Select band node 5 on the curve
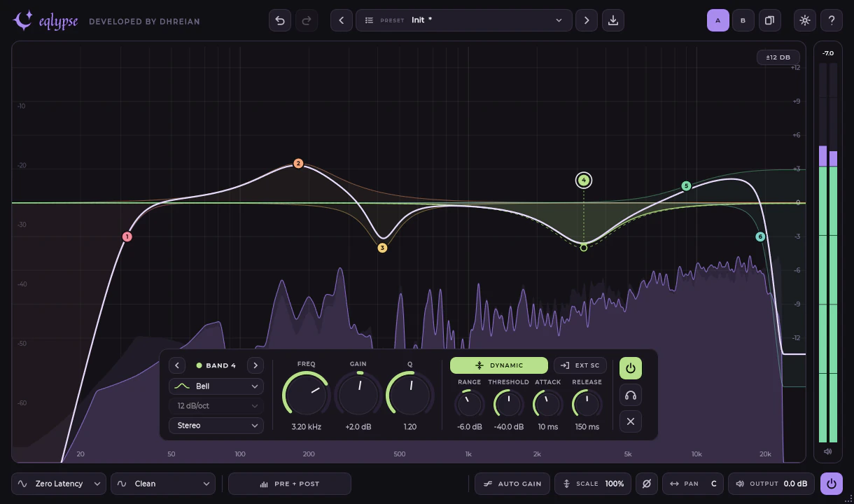Viewport: 854px width, 504px height. click(686, 185)
